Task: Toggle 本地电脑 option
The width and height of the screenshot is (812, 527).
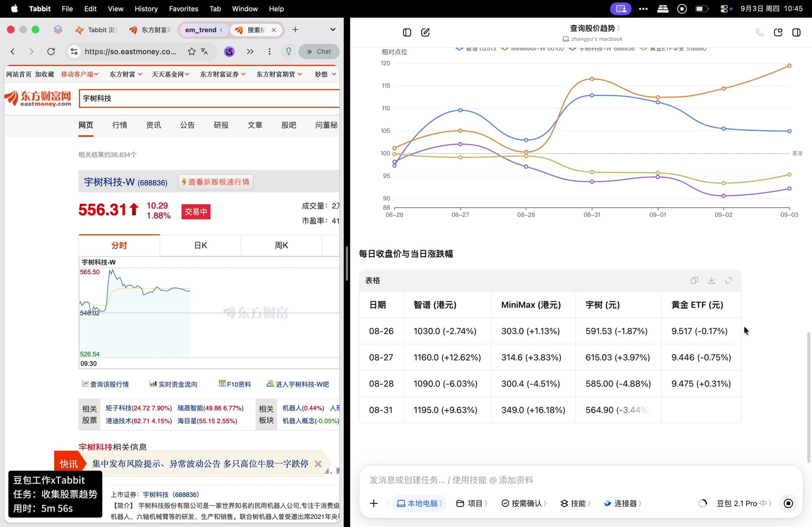Action: click(x=419, y=503)
